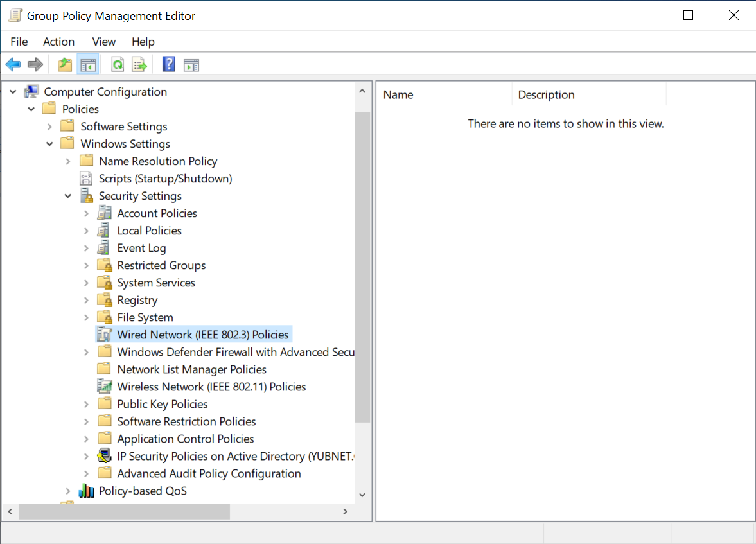Image resolution: width=756 pixels, height=544 pixels.
Task: Select Wireless Network (IEEE 802.11) Policies icon
Action: click(104, 387)
